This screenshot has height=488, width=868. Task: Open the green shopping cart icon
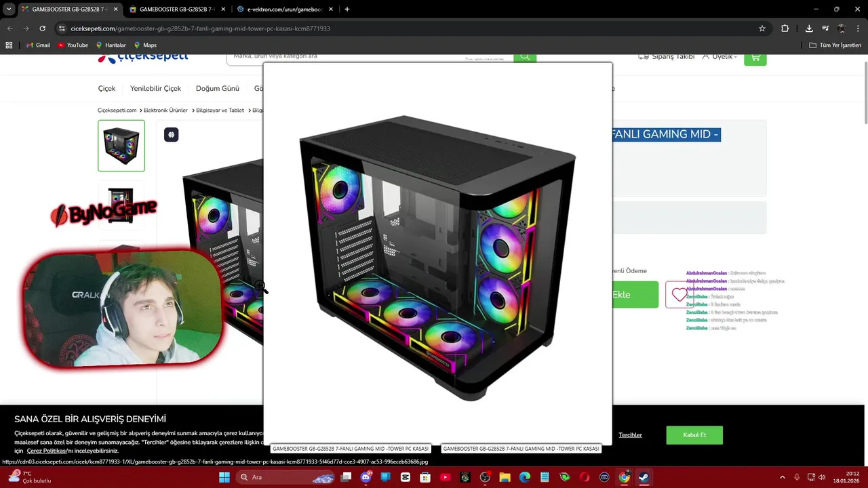pos(755,58)
